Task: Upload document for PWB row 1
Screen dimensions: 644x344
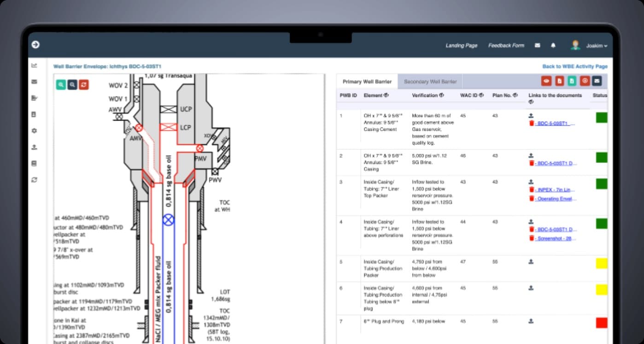Action: pos(531,116)
